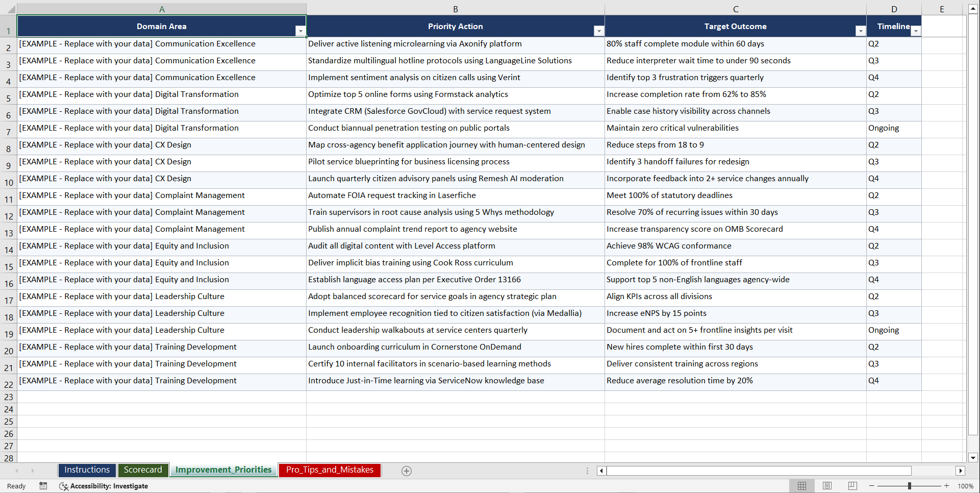Click the horizontal scrollbar right arrow

coord(961,471)
